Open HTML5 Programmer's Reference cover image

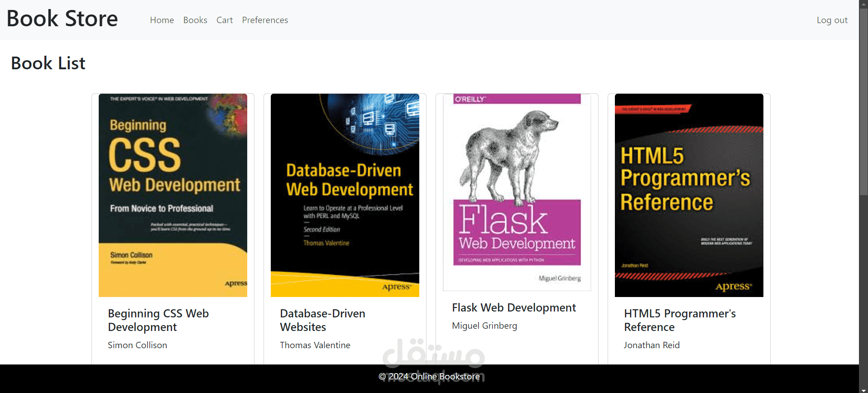tap(689, 195)
